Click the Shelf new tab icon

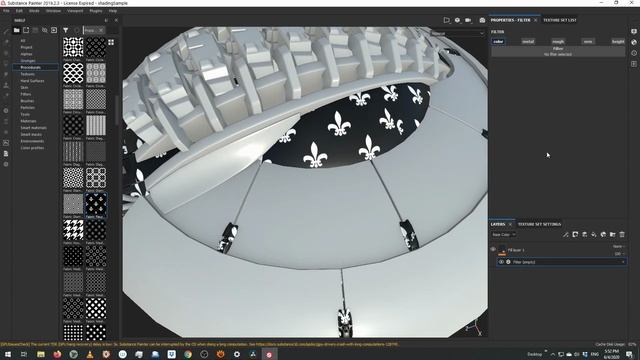[x=26, y=30]
